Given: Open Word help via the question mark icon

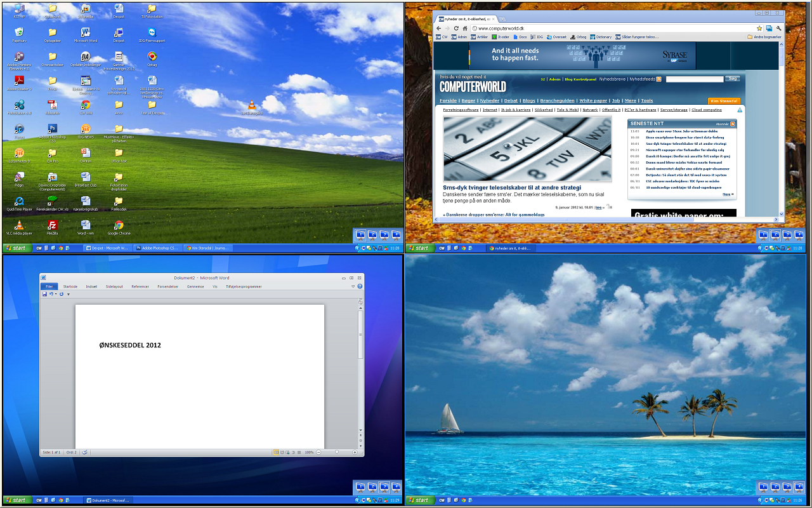Looking at the screenshot, I should pyautogui.click(x=360, y=286).
